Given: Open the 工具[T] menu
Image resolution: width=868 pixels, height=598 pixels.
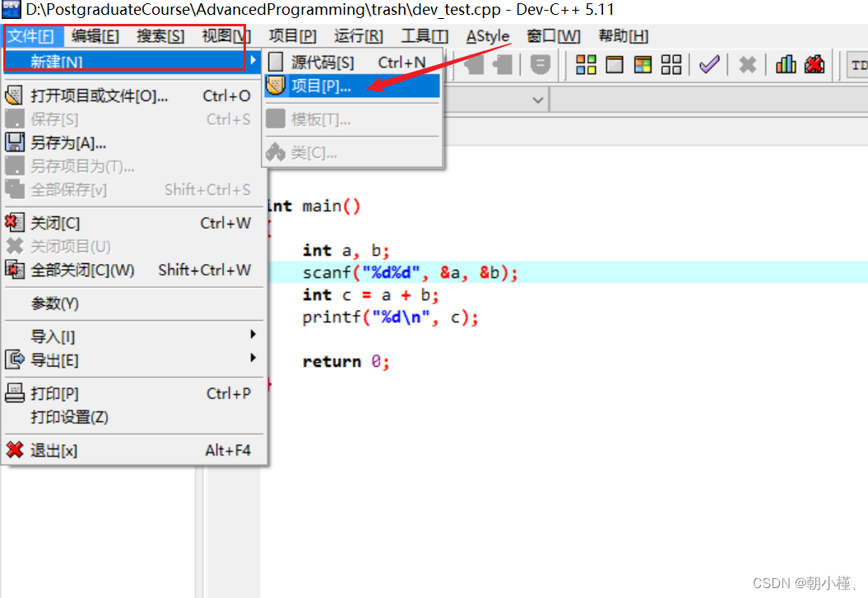Looking at the screenshot, I should (x=425, y=35).
